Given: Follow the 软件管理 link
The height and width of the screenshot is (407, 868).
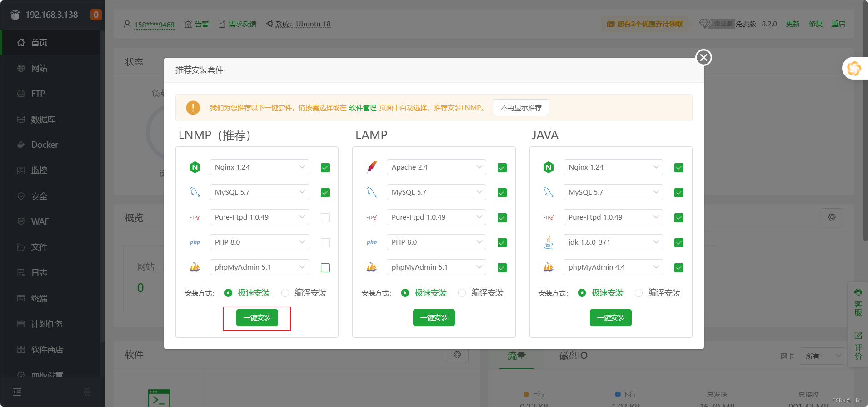Looking at the screenshot, I should pyautogui.click(x=363, y=108).
